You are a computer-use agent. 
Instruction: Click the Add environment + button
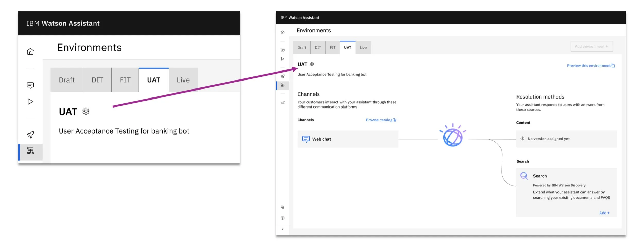coord(592,46)
